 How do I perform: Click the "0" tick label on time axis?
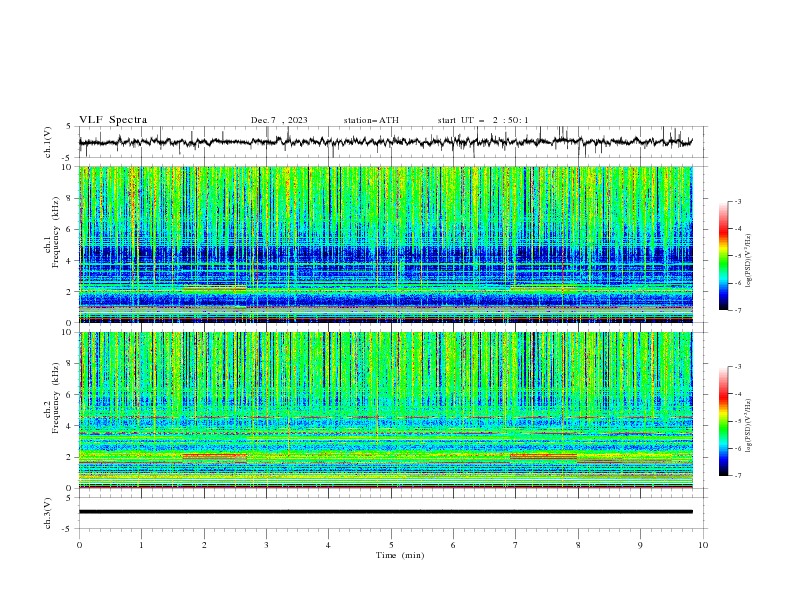click(x=79, y=545)
